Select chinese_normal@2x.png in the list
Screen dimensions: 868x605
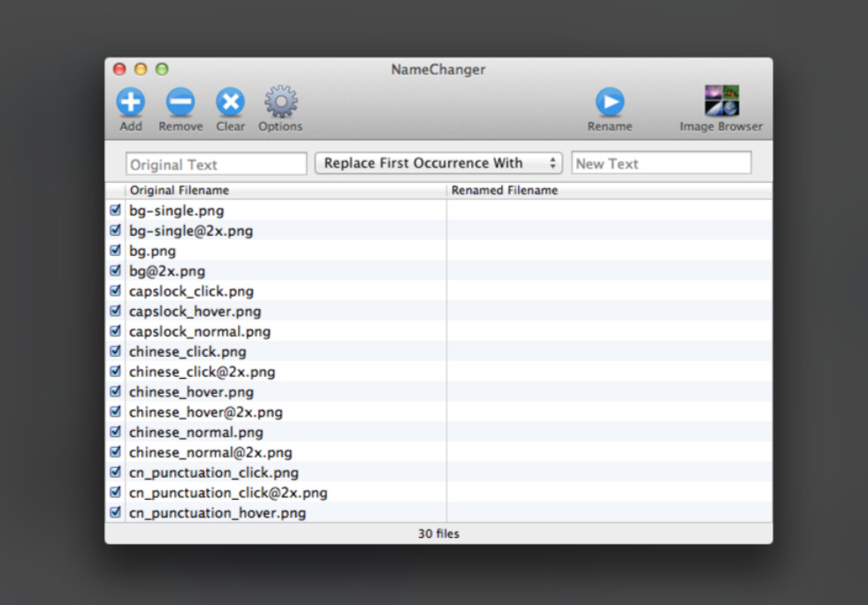(210, 453)
